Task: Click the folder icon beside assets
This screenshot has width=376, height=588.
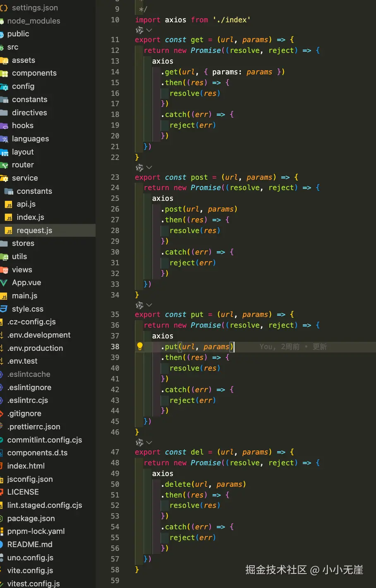Action: click(4, 60)
